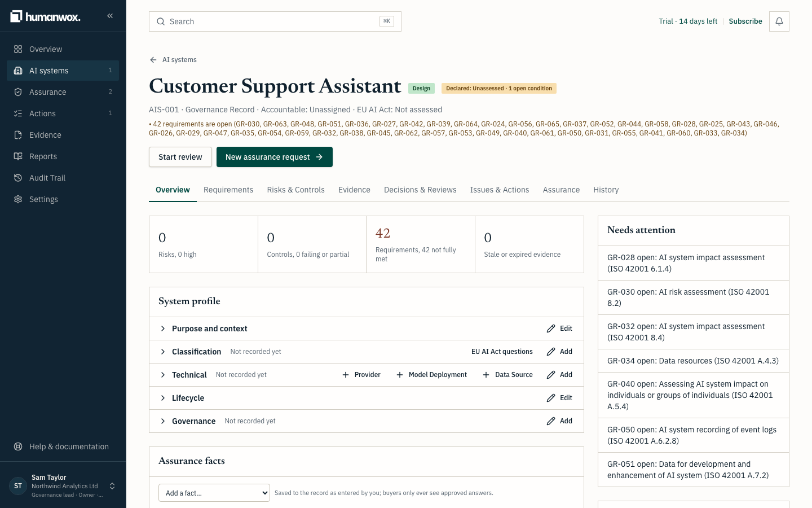812x508 pixels.
Task: Click the humanwox logo
Action: [46, 16]
